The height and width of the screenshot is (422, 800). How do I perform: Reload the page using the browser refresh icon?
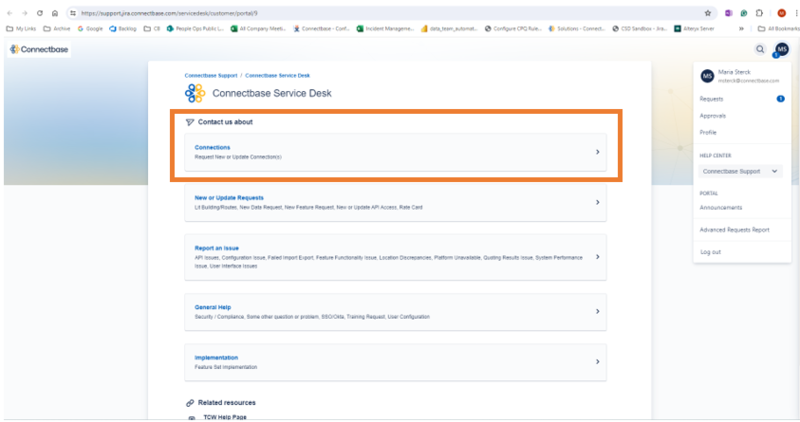point(40,13)
